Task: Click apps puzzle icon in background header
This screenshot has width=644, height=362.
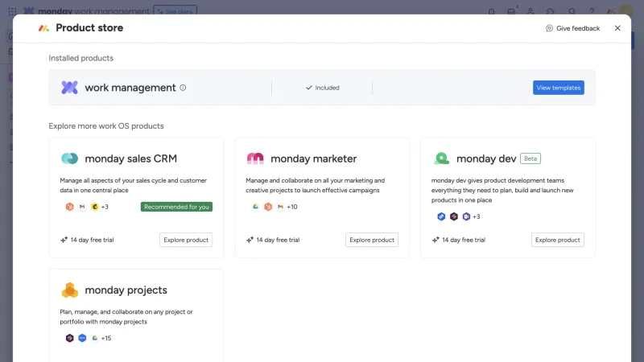Action: [551, 11]
